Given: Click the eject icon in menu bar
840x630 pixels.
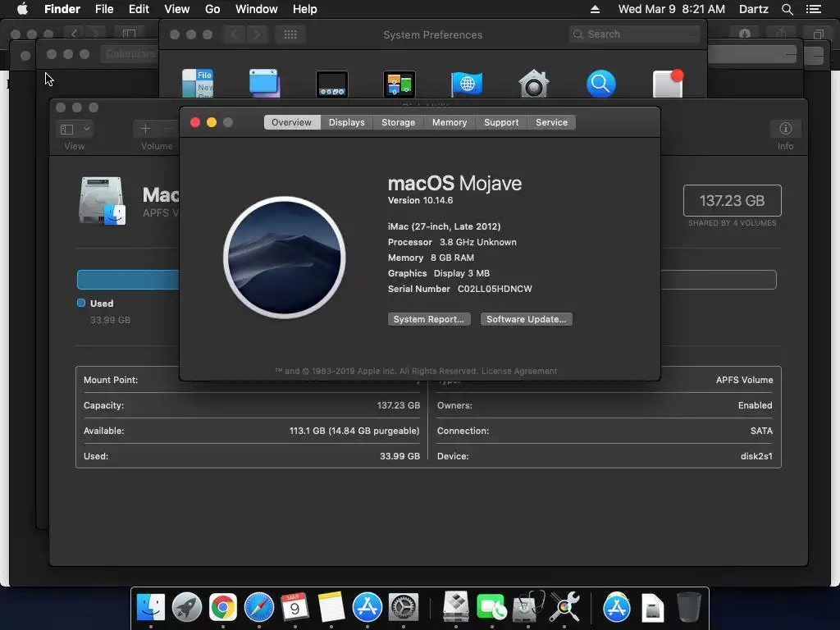Looking at the screenshot, I should [595, 9].
